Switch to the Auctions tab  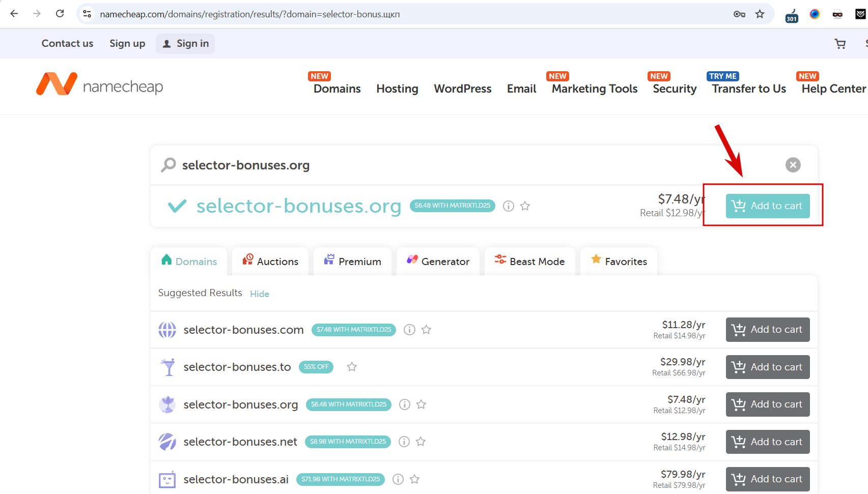pos(270,261)
